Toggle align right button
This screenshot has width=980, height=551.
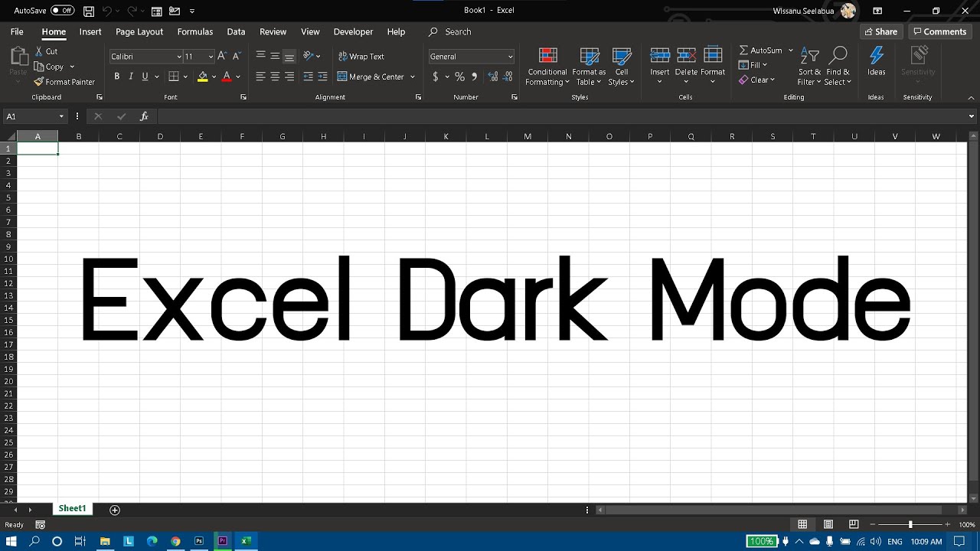pyautogui.click(x=289, y=77)
